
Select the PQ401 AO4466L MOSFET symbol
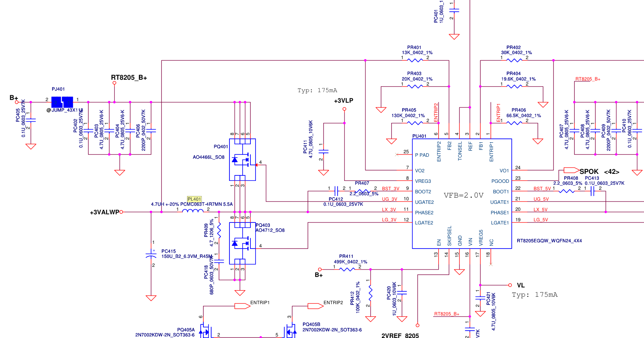click(x=242, y=159)
